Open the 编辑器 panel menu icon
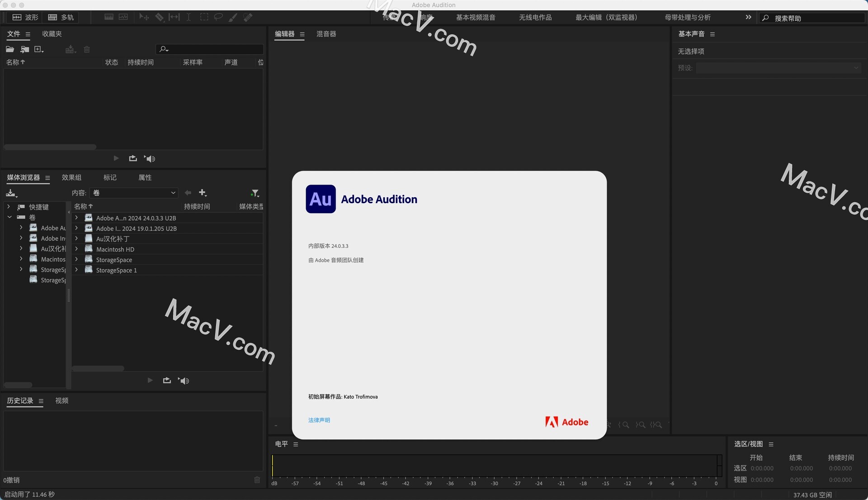Viewport: 868px width, 500px height. [302, 34]
